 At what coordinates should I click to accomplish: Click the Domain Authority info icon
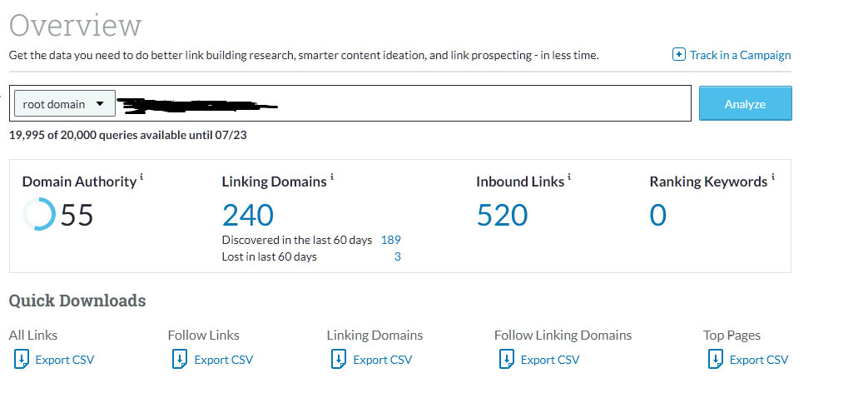pos(141,177)
